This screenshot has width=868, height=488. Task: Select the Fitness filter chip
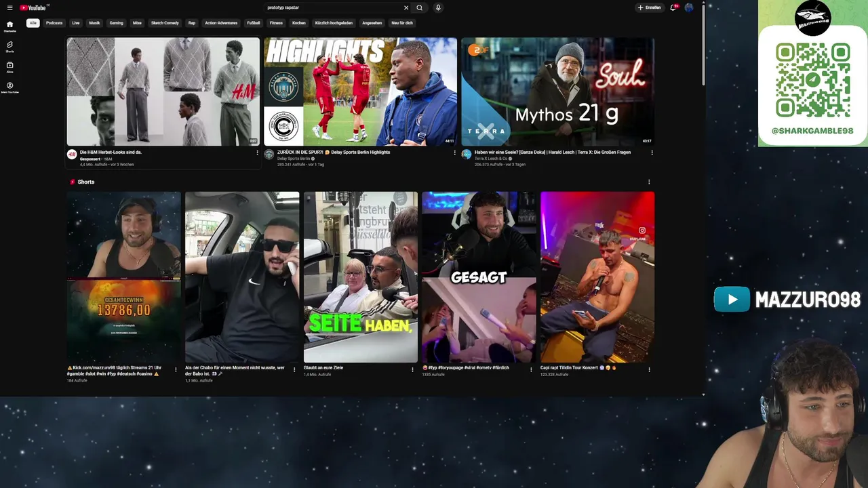[x=276, y=22]
